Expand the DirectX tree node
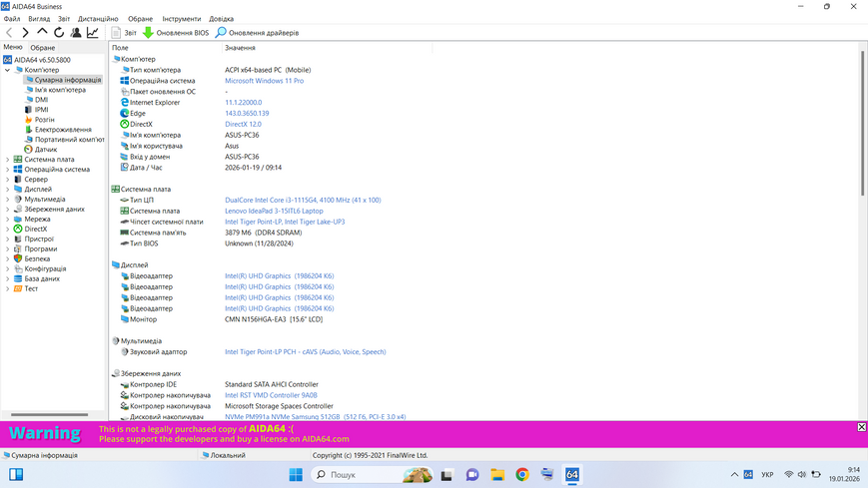Viewport: 868px width, 488px height. 7,230
